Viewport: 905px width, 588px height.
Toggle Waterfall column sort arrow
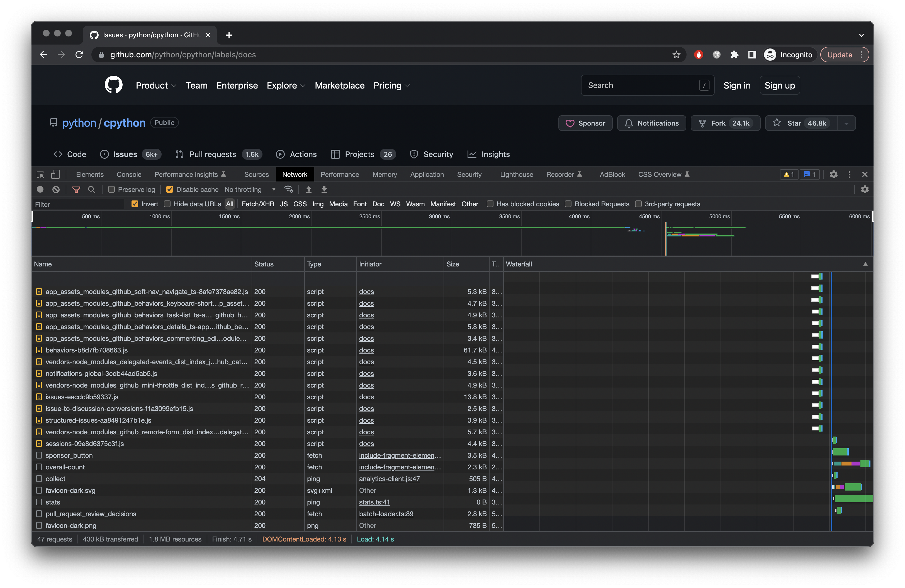[865, 264]
